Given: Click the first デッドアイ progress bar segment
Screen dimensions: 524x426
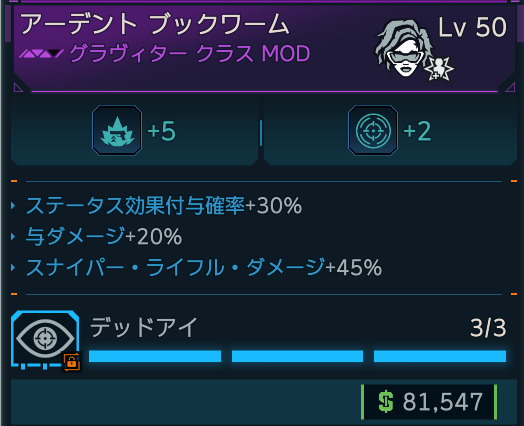Looking at the screenshot, I should (155, 356).
